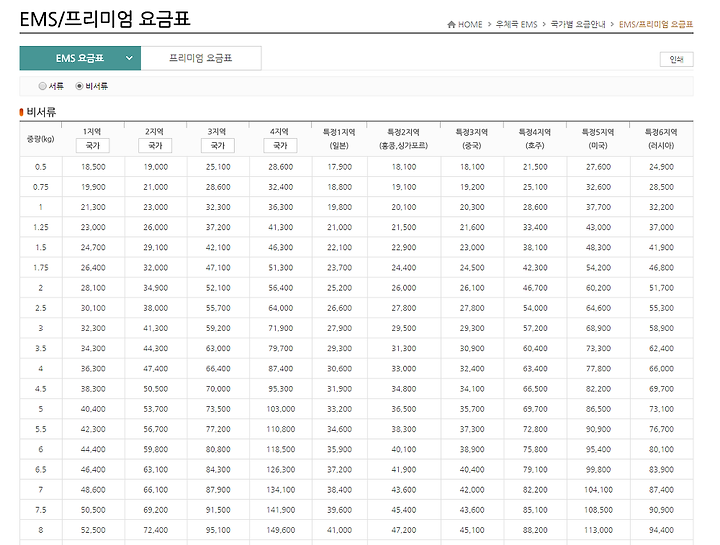This screenshot has height=545, width=720.
Task: Click the 50,500 cell in 4.5 kg row
Action: click(x=156, y=389)
